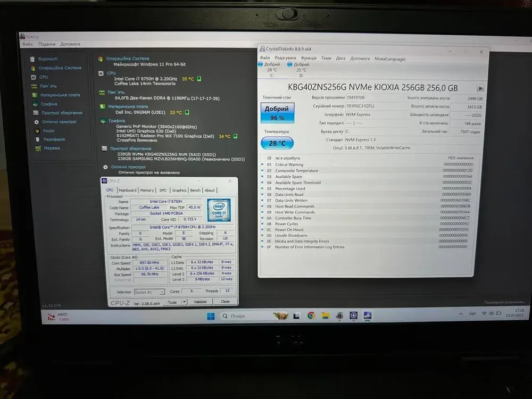Click the Windows Start button

tap(211, 316)
